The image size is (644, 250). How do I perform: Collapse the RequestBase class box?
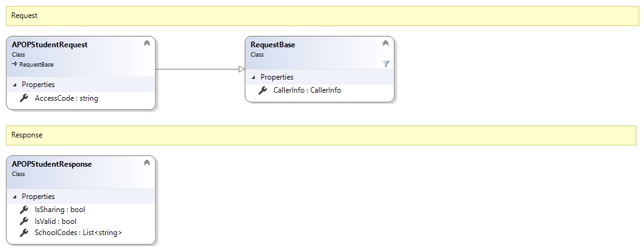[385, 43]
